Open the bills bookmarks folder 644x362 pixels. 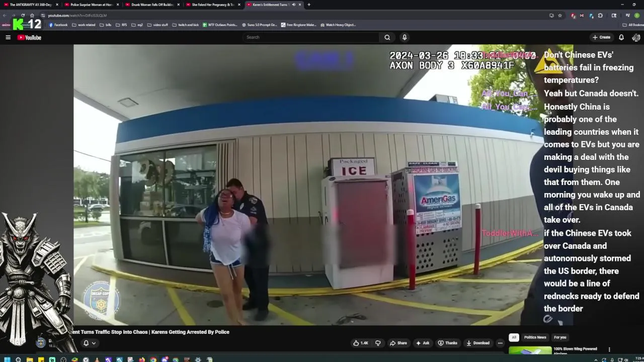pos(106,25)
